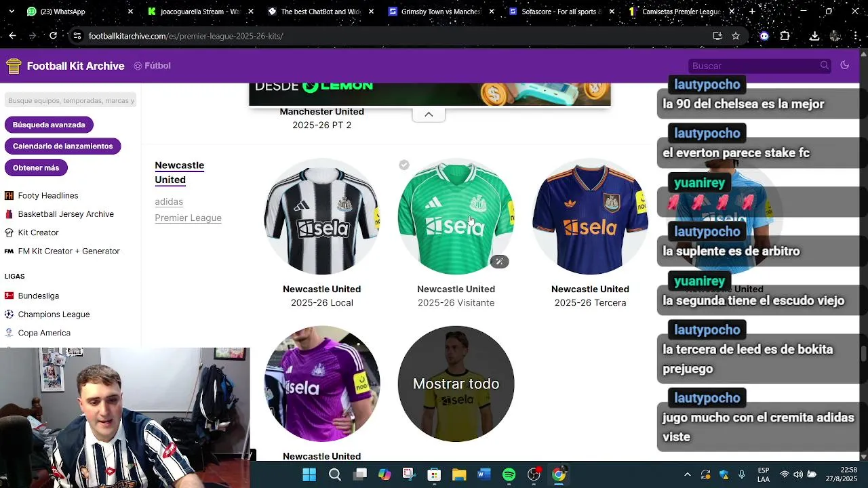Select Champions League in the leagues list
The image size is (868, 488).
click(x=54, y=314)
